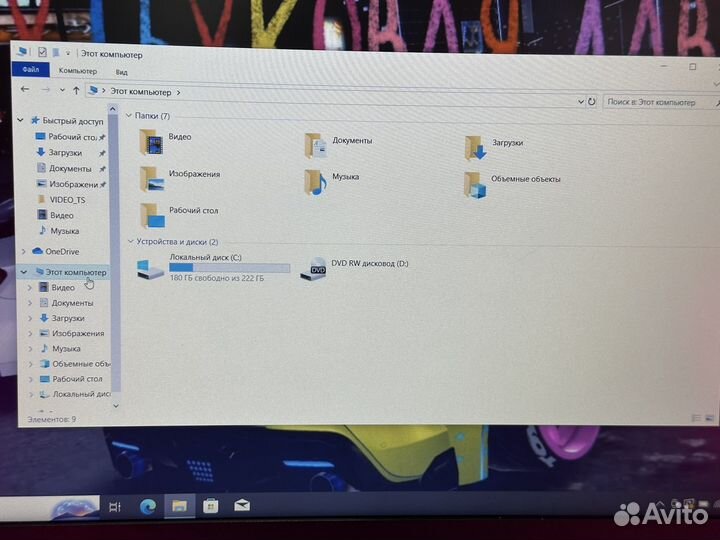Click navigation pane scrollbar down arrow

pyautogui.click(x=116, y=405)
